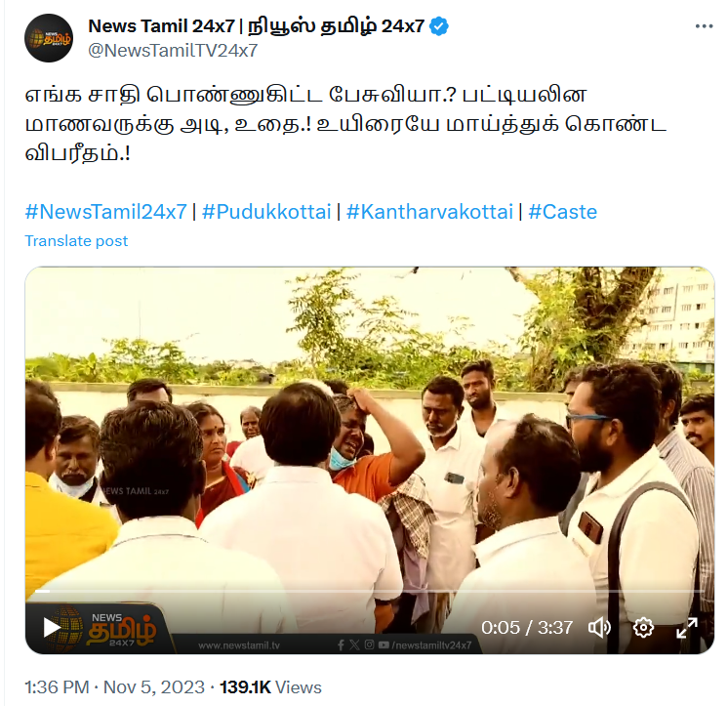The height and width of the screenshot is (706, 728).
Task: Open the three-dot more options menu
Action: [x=704, y=26]
